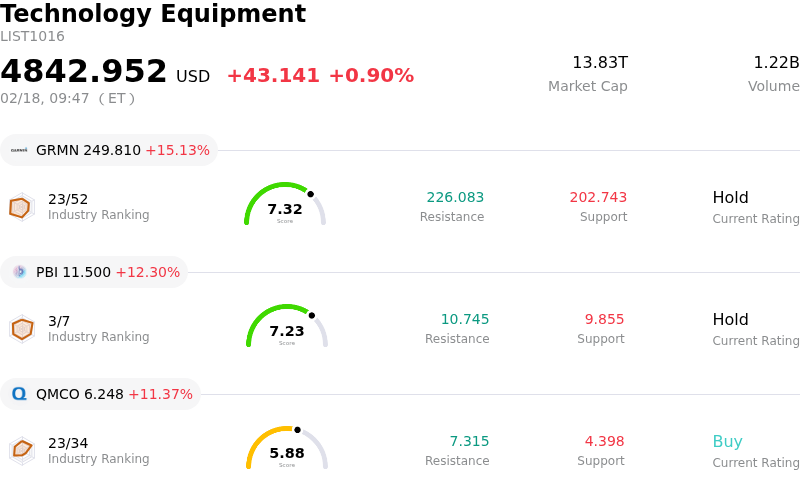This screenshot has width=800, height=488.
Task: Click the 1.22B Volume value
Action: click(775, 63)
